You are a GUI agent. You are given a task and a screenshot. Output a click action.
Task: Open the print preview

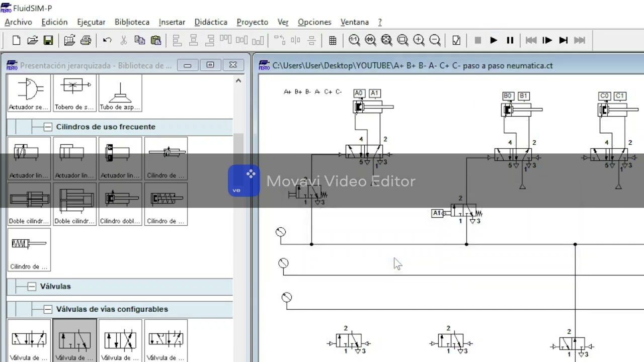tap(69, 40)
